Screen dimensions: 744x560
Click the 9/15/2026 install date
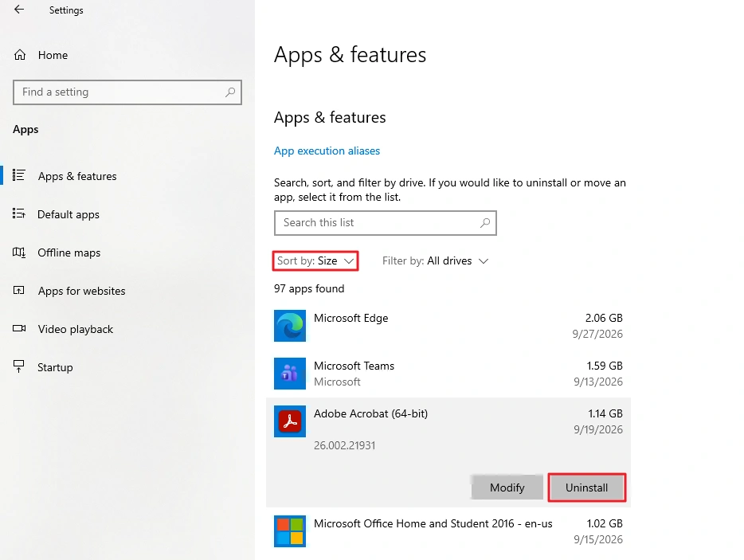598,539
